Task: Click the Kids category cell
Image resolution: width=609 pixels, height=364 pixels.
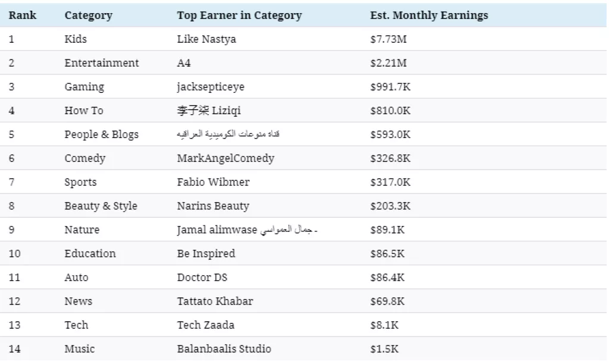Action: (x=76, y=39)
